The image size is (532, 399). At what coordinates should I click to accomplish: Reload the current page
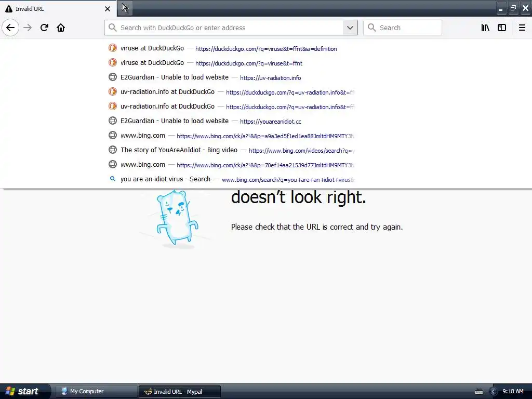click(44, 28)
